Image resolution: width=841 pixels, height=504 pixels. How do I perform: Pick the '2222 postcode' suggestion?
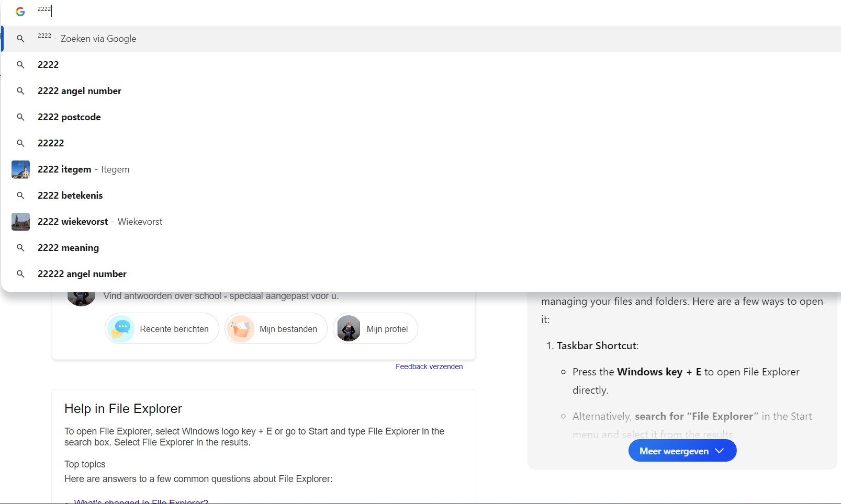tap(69, 117)
